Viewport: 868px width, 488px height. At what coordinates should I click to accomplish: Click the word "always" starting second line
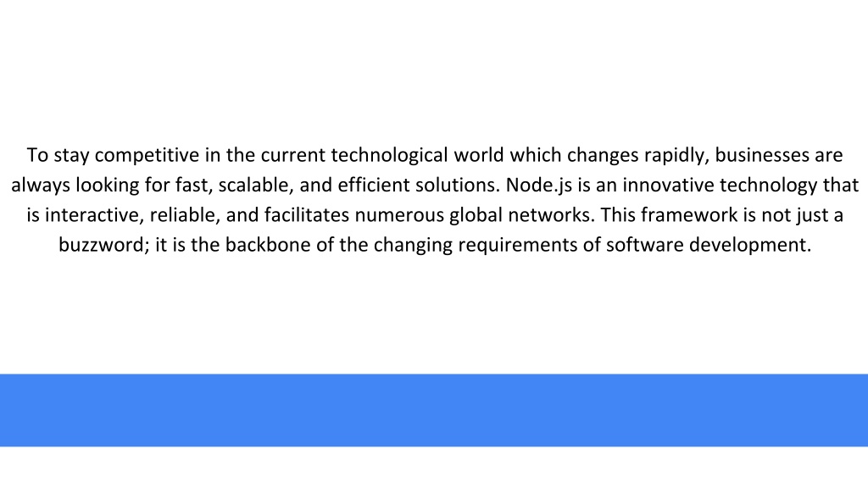coord(41,185)
